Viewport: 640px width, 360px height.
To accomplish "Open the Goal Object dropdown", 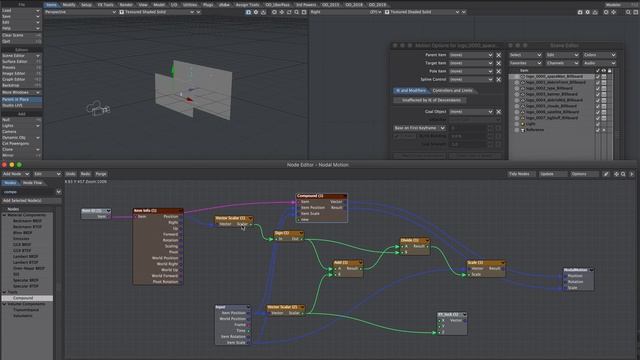I will pyautogui.click(x=471, y=112).
